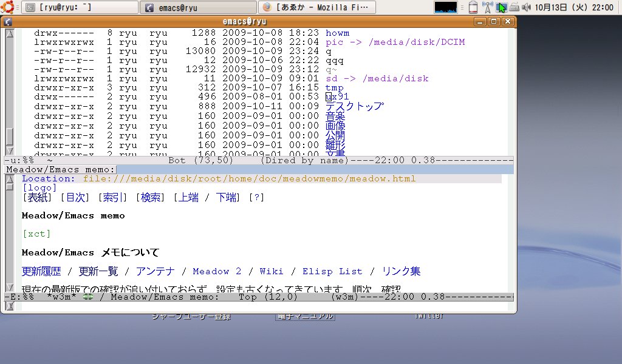Open the 'Meadow 2' link
This screenshot has width=622, height=364.
click(217, 271)
